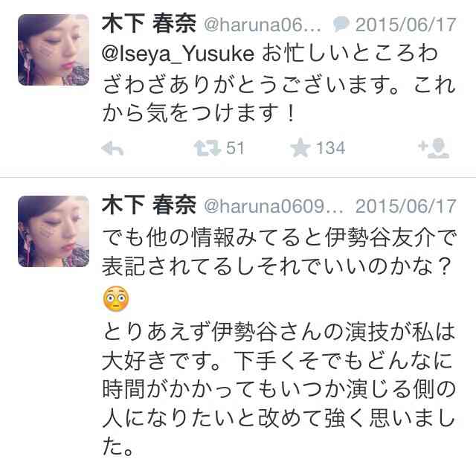476x462 pixels.
Task: Tap the flushed face emoji in second tweet
Action: point(116,298)
